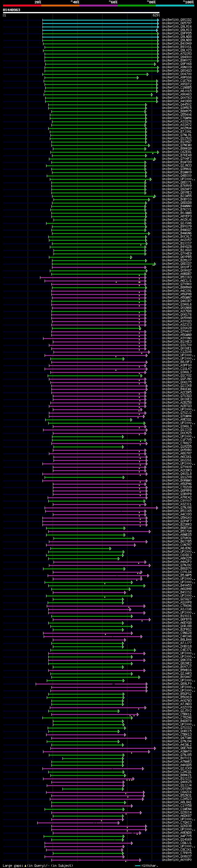This screenshot has height=868, width=197.
Task: Select hit label UniRef100_Q3M5C5
Action: click(x=177, y=108)
